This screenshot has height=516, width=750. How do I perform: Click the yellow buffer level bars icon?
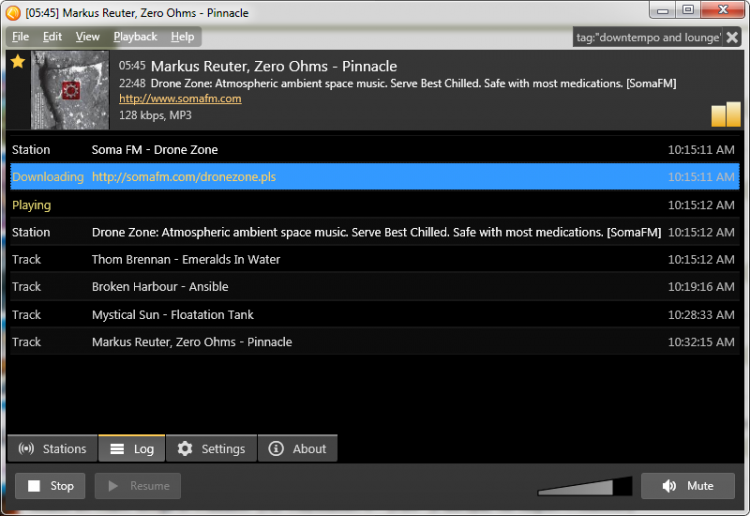pyautogui.click(x=726, y=114)
